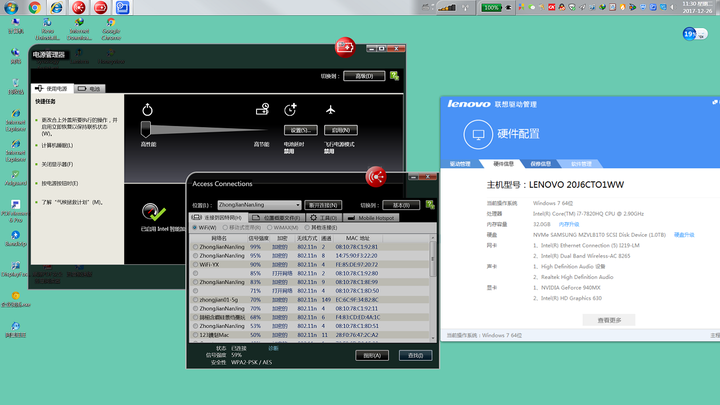Select the WiMAX(M) radio button
This screenshot has height=405, width=720.
click(x=269, y=227)
